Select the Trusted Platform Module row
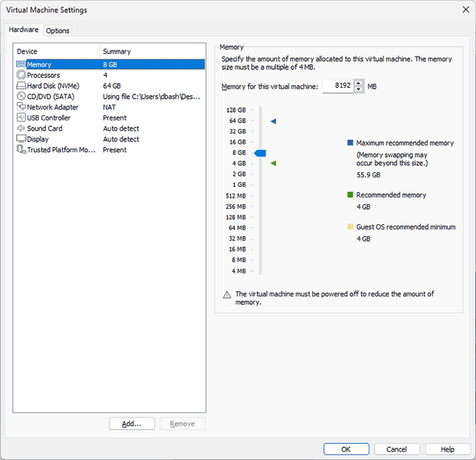 click(x=110, y=149)
